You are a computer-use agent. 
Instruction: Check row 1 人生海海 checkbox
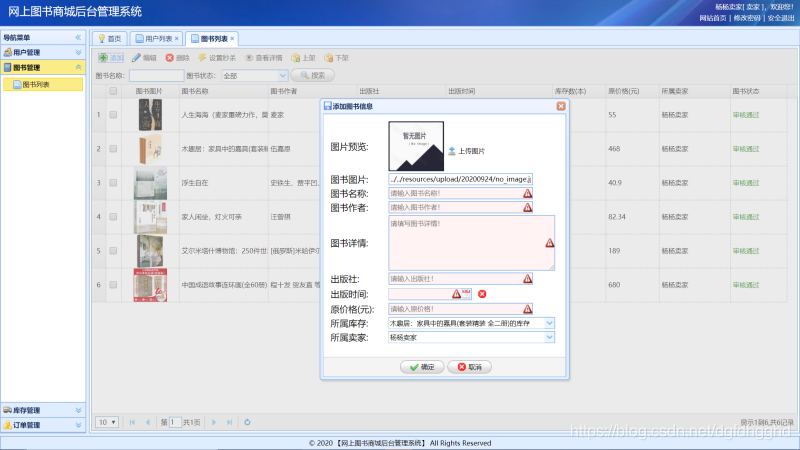click(x=113, y=115)
